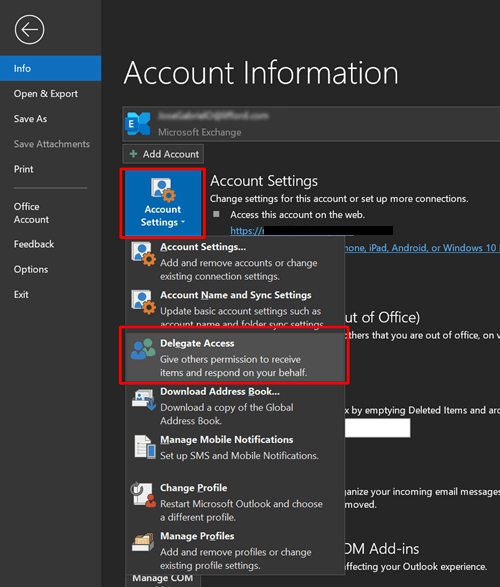Select Download Address Book... entry

coord(235,406)
